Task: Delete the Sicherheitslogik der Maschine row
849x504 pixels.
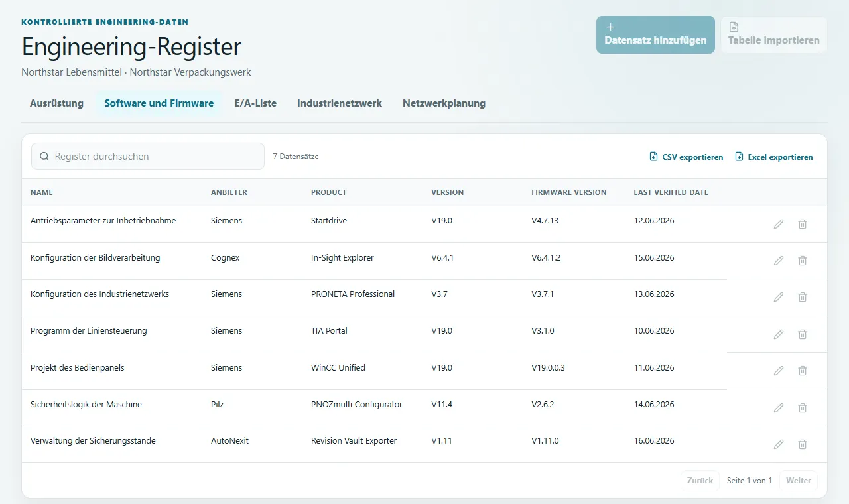Action: tap(803, 408)
